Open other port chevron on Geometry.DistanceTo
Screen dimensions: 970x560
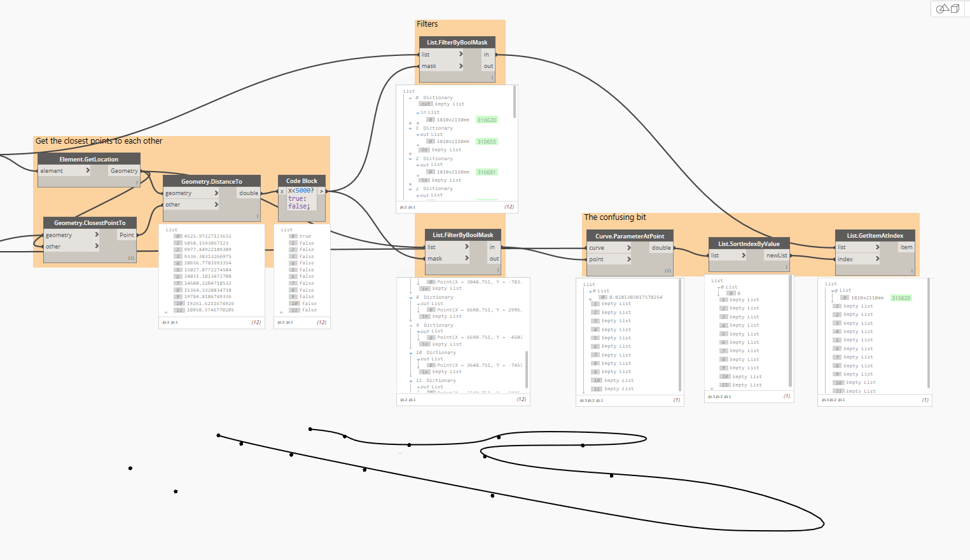pyautogui.click(x=216, y=205)
